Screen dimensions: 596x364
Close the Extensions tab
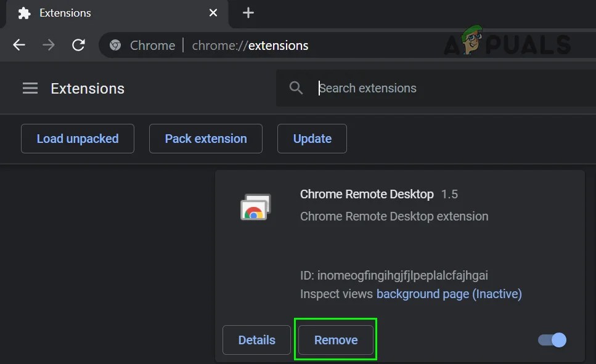pyautogui.click(x=213, y=12)
